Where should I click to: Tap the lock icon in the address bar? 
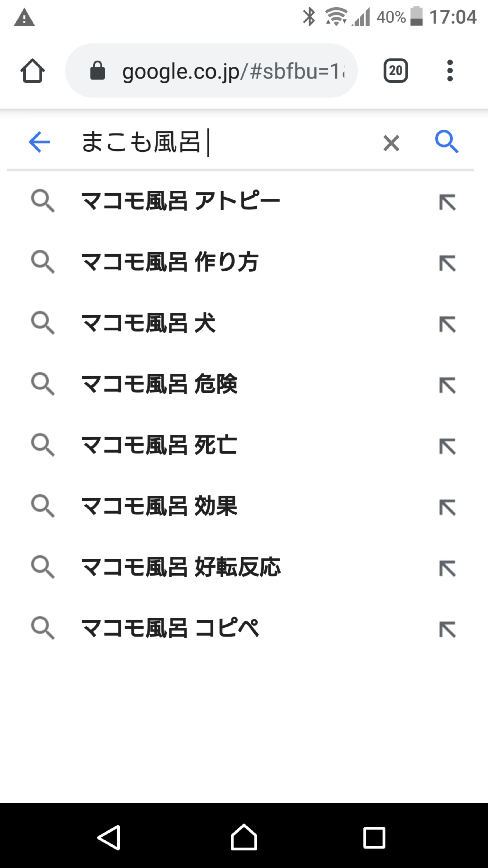[x=98, y=71]
